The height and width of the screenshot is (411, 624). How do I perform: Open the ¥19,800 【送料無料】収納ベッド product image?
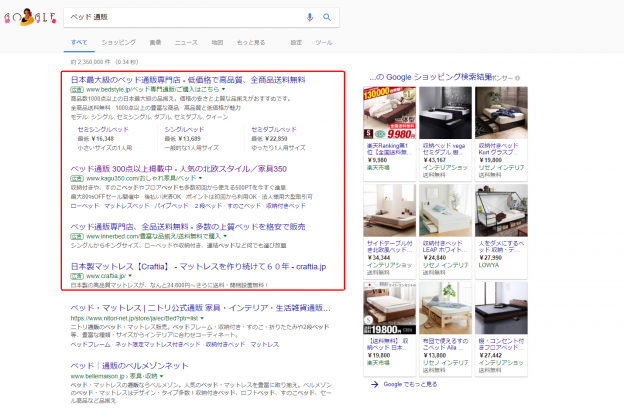(390, 308)
